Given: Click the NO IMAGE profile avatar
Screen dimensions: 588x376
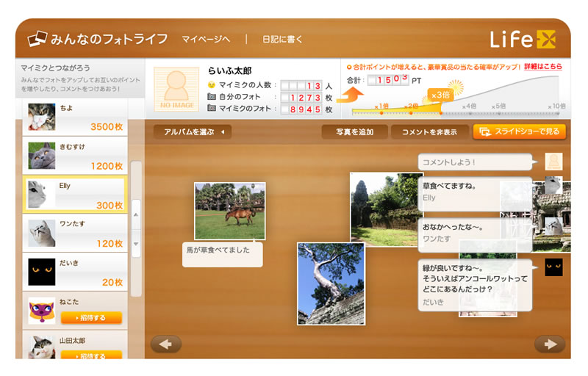Looking at the screenshot, I should 176,89.
